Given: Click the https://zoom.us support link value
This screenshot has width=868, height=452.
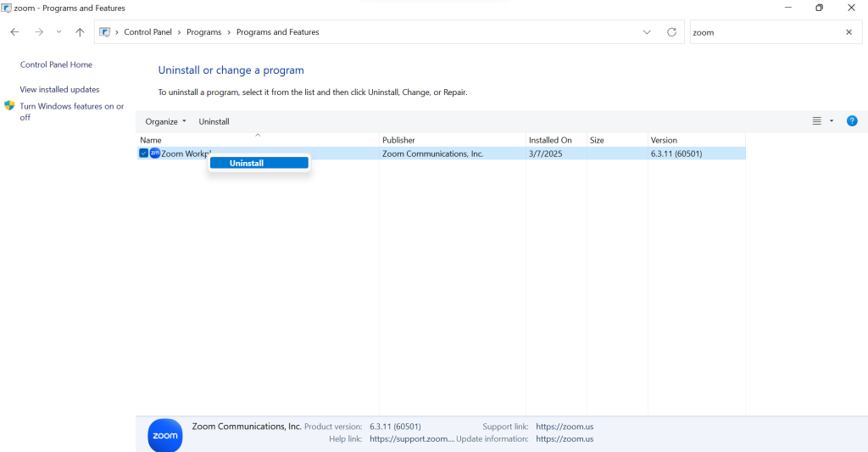Looking at the screenshot, I should point(565,427).
